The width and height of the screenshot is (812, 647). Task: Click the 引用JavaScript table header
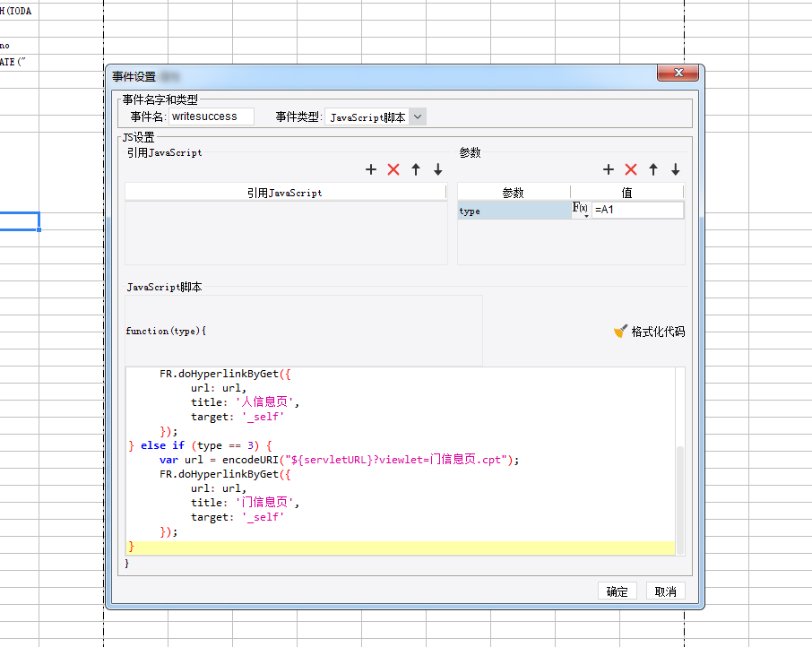click(285, 193)
